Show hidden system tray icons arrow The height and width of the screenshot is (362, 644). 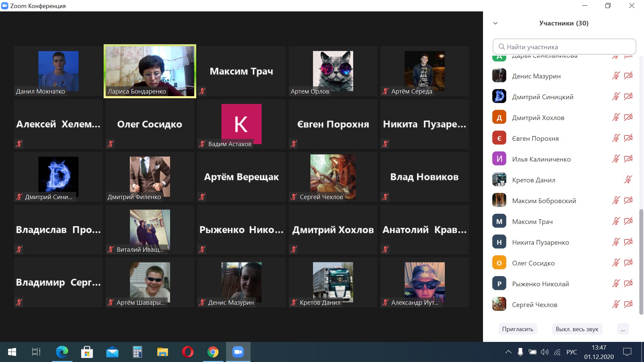[508, 352]
